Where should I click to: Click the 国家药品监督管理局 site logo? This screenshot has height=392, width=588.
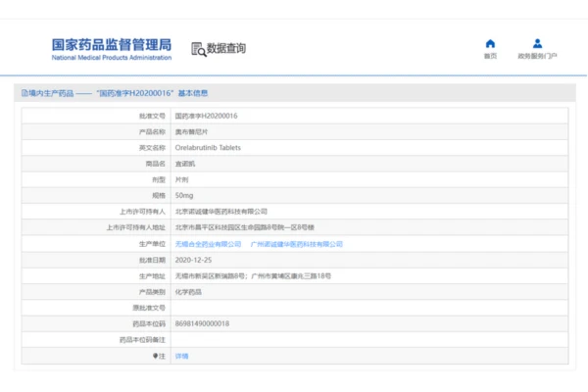coord(111,49)
